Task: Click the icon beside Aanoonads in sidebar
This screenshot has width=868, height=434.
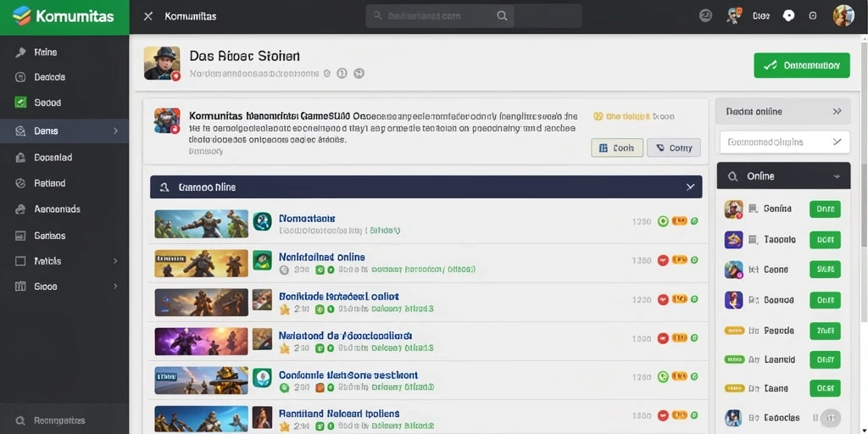Action: tap(20, 209)
